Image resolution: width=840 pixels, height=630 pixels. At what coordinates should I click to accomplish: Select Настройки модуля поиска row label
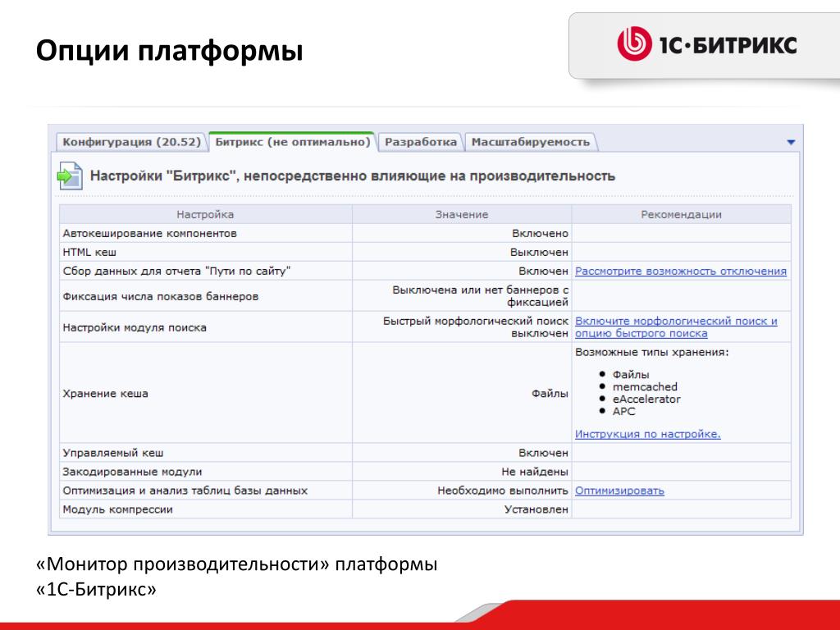pyautogui.click(x=135, y=327)
